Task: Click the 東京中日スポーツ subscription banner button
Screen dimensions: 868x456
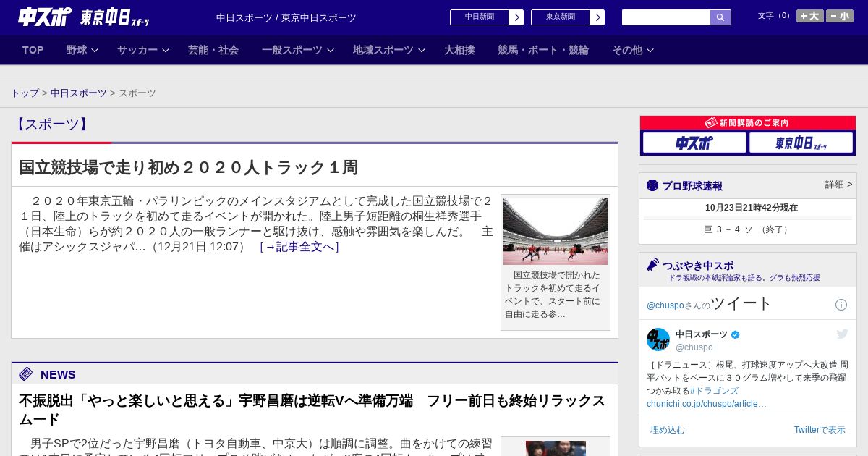Action: click(801, 143)
